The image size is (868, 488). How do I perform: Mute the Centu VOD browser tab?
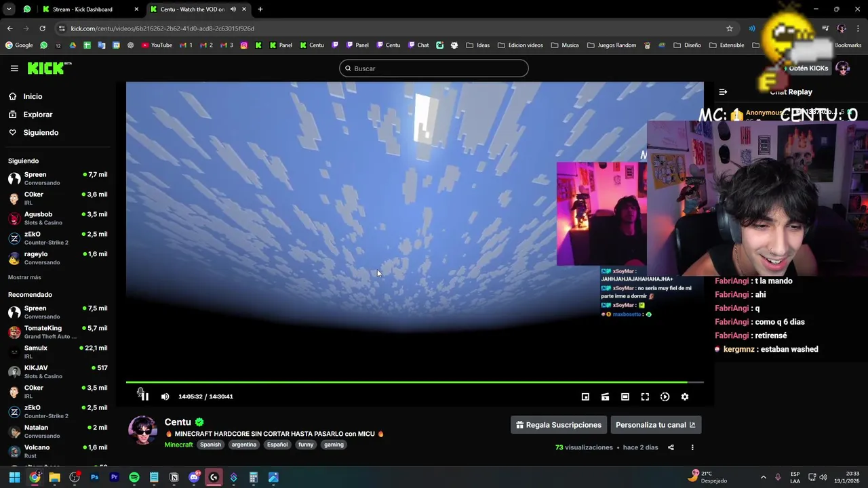pos(233,9)
